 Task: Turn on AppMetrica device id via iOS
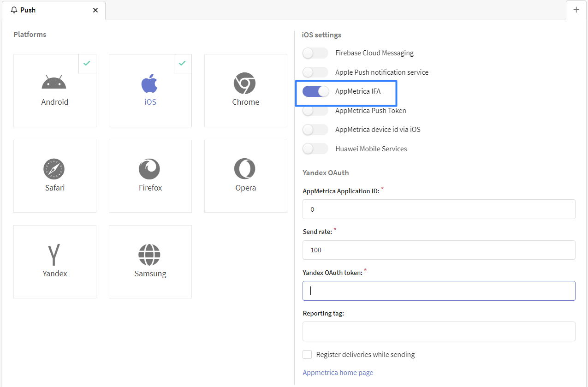pos(315,130)
